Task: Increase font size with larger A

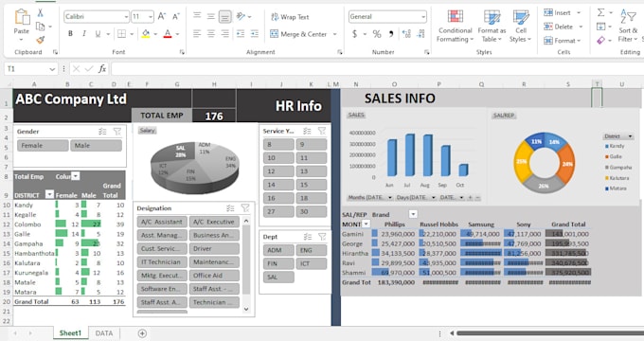Action: (161, 16)
